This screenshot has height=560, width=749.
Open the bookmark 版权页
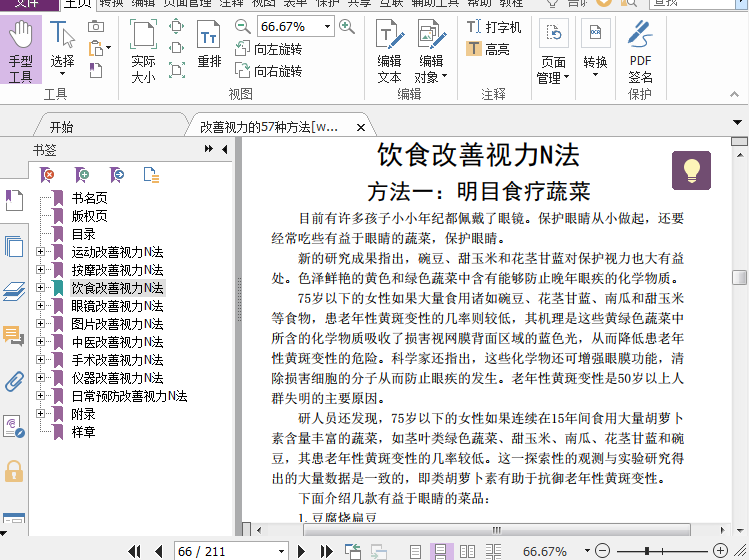tap(89, 216)
